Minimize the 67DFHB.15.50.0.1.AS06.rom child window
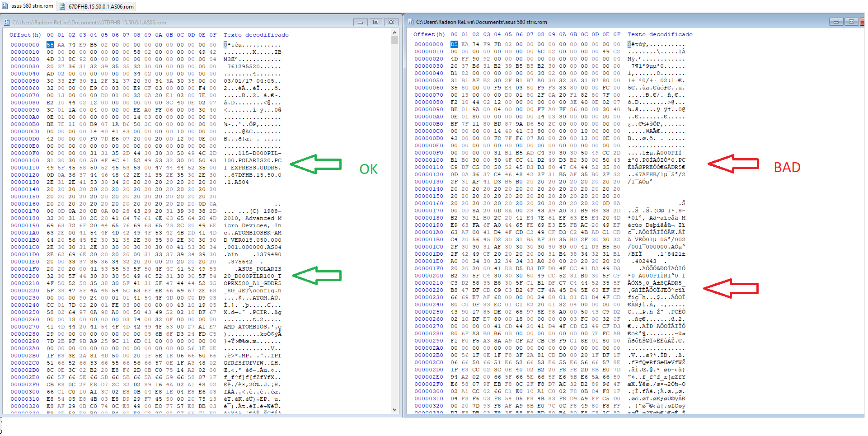This screenshot has height=436, width=868. click(x=360, y=22)
